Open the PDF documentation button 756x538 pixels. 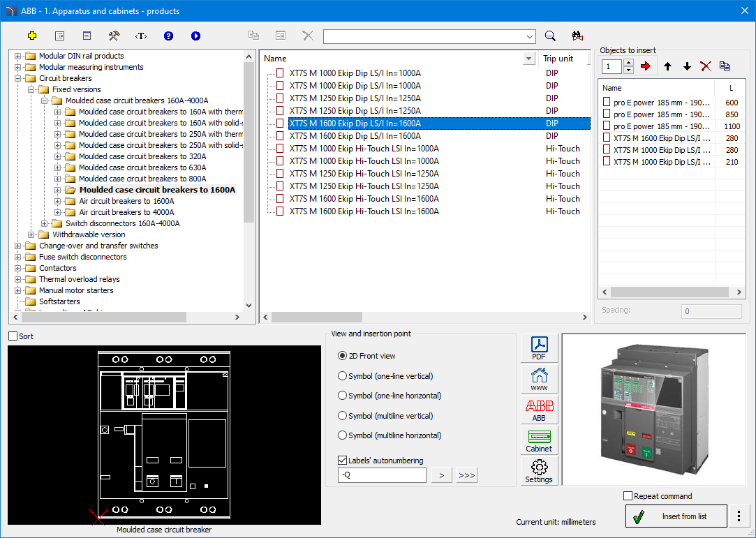tap(539, 348)
